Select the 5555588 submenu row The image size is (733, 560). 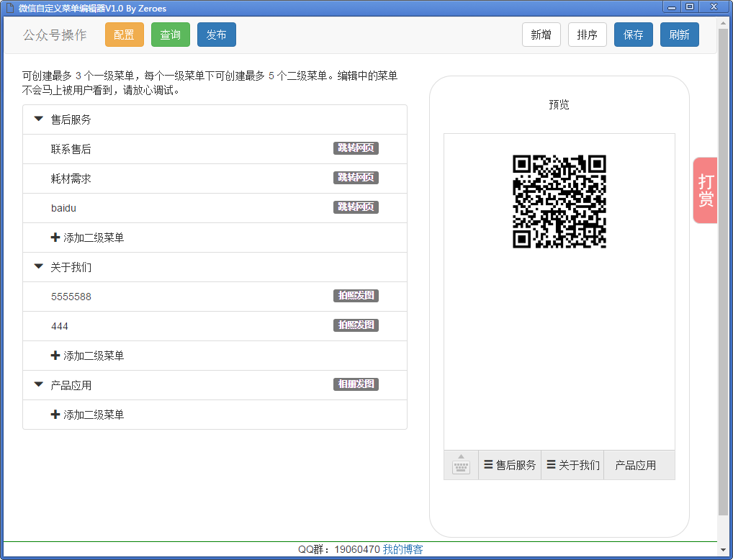215,297
